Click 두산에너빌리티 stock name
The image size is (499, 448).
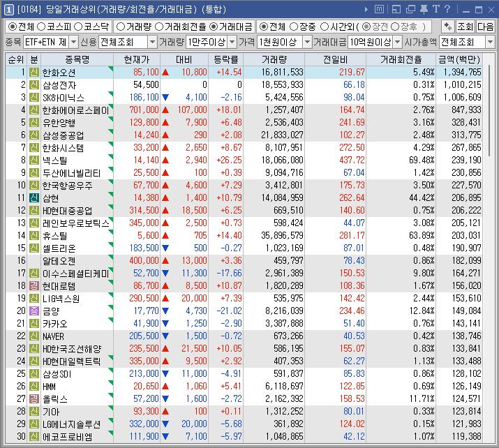[x=72, y=173]
